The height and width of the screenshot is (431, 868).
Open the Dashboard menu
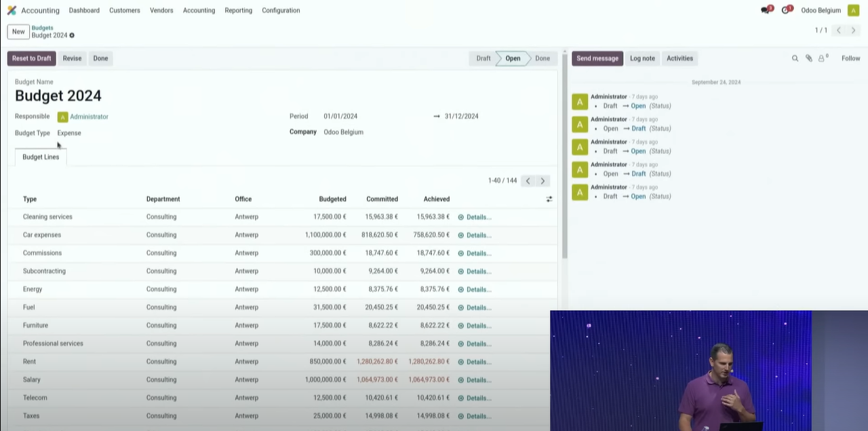coord(84,10)
